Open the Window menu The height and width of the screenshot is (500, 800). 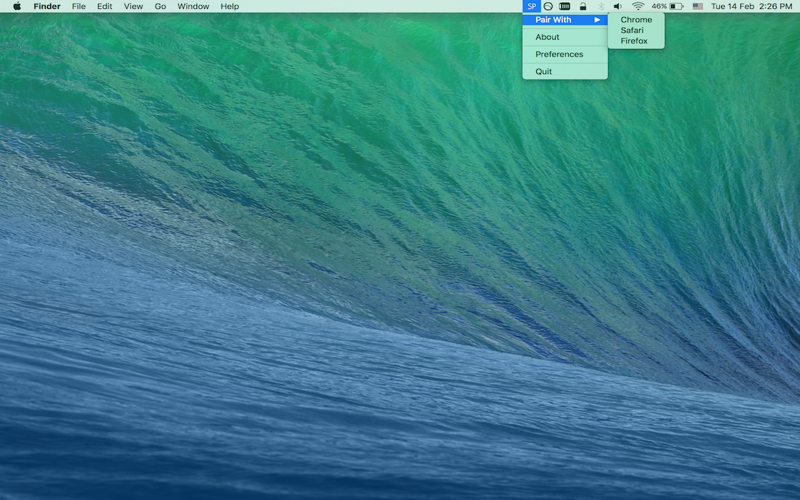click(x=193, y=6)
